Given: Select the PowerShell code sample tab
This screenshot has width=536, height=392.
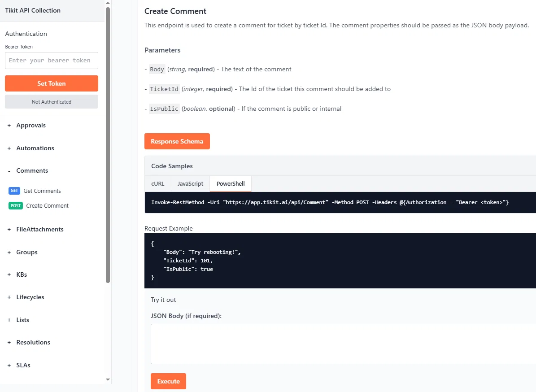Looking at the screenshot, I should [231, 184].
